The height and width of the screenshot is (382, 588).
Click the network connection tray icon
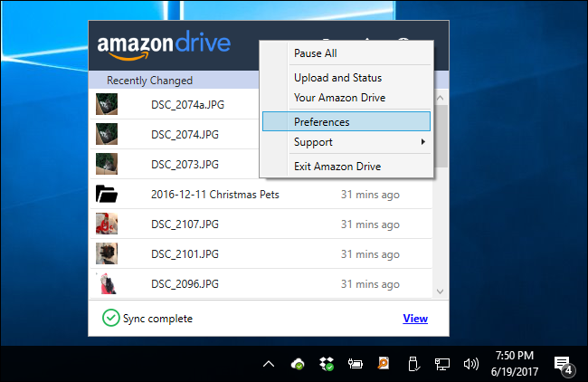(x=441, y=364)
